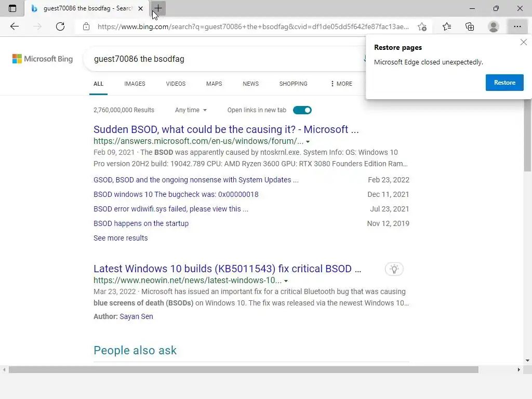Click the People also ask heading
The width and height of the screenshot is (532, 399).
135,351
